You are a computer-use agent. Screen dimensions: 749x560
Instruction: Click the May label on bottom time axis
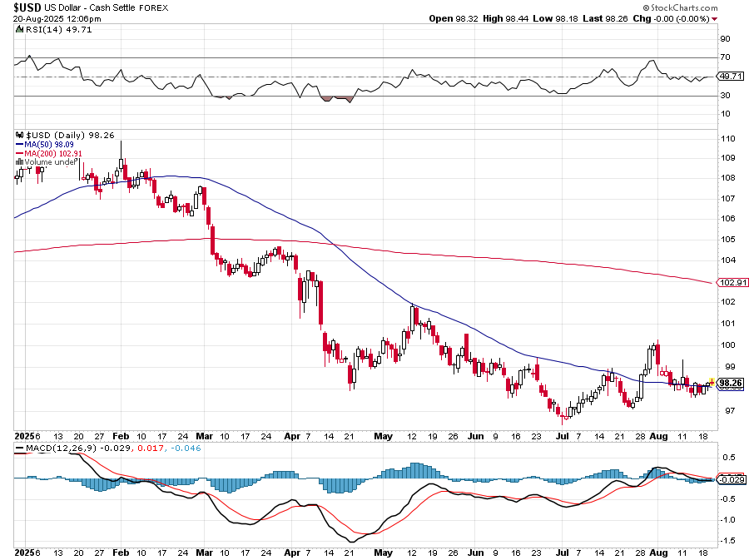click(383, 552)
